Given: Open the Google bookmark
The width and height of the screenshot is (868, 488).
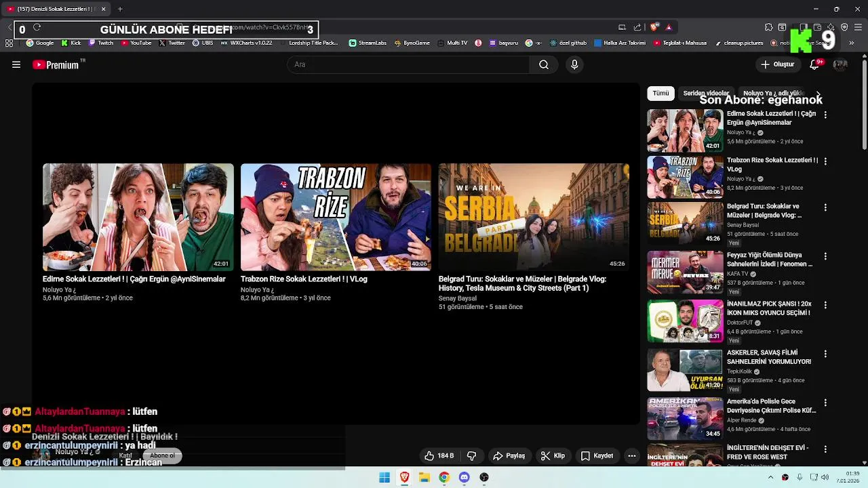Looking at the screenshot, I should click(x=40, y=43).
